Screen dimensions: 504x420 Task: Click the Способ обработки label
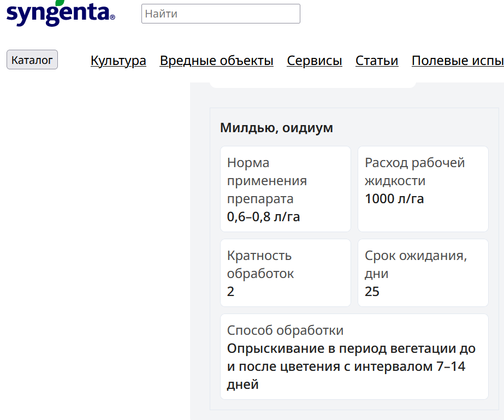[x=285, y=330]
